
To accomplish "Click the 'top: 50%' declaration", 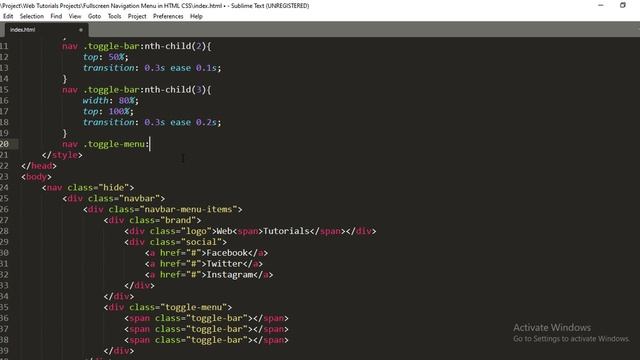I will click(106, 57).
